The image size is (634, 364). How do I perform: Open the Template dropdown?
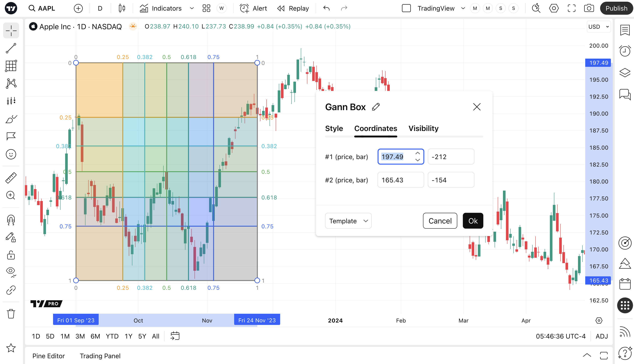pyautogui.click(x=348, y=221)
